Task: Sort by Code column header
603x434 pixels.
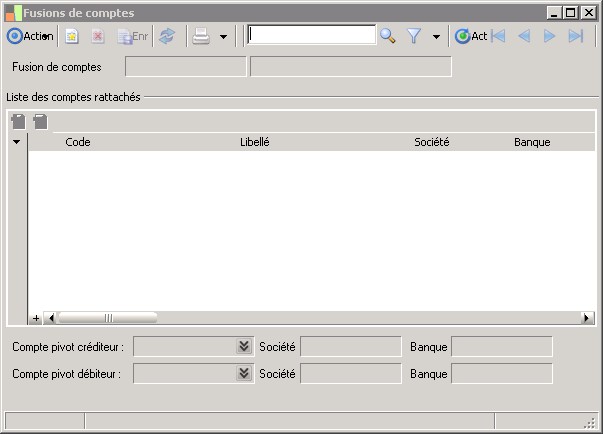Action: tap(78, 142)
